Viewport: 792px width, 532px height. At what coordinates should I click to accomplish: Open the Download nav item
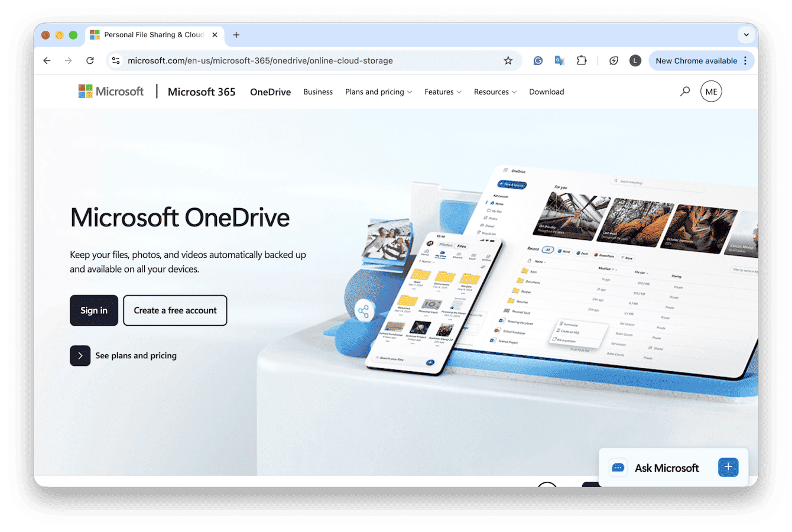(x=547, y=92)
